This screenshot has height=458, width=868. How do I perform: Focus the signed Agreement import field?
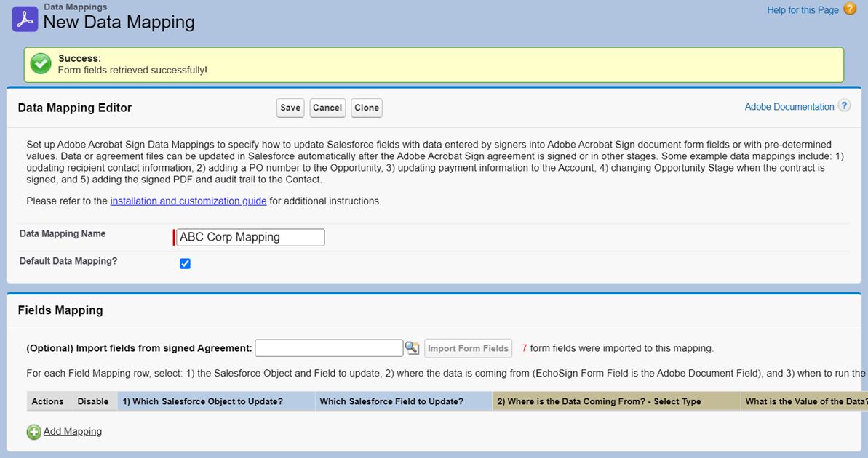coord(329,348)
